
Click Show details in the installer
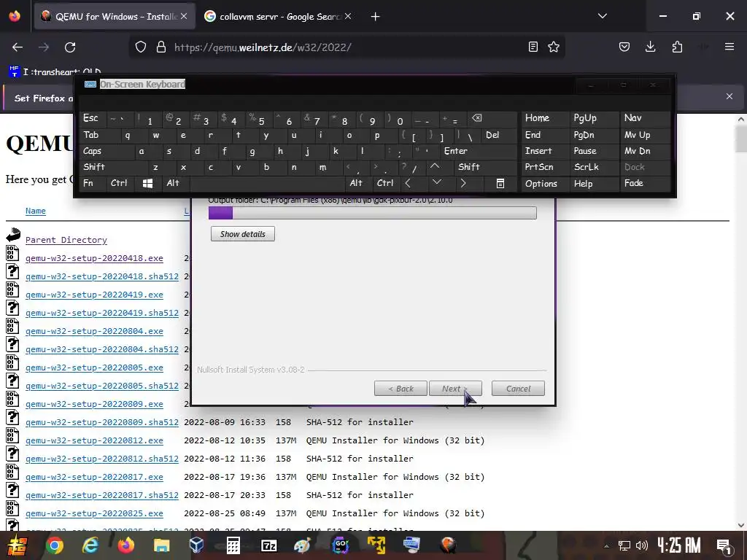coord(242,234)
